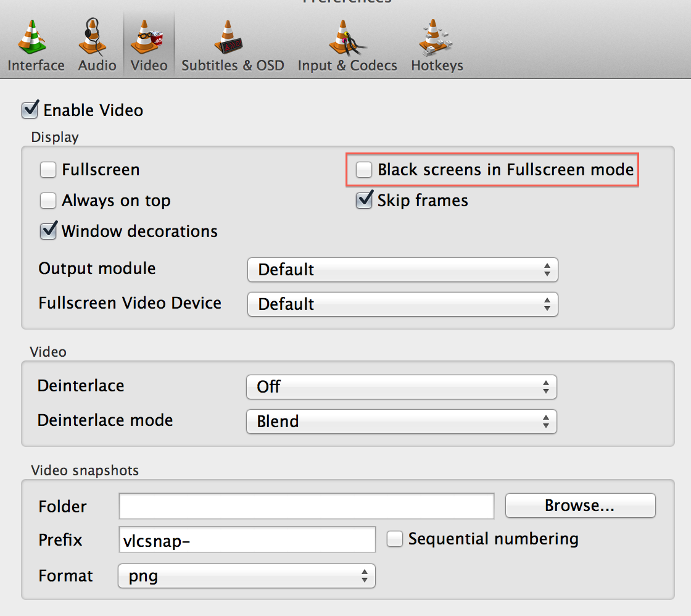
Task: Click into the snapshot Folder text field
Action: point(306,506)
